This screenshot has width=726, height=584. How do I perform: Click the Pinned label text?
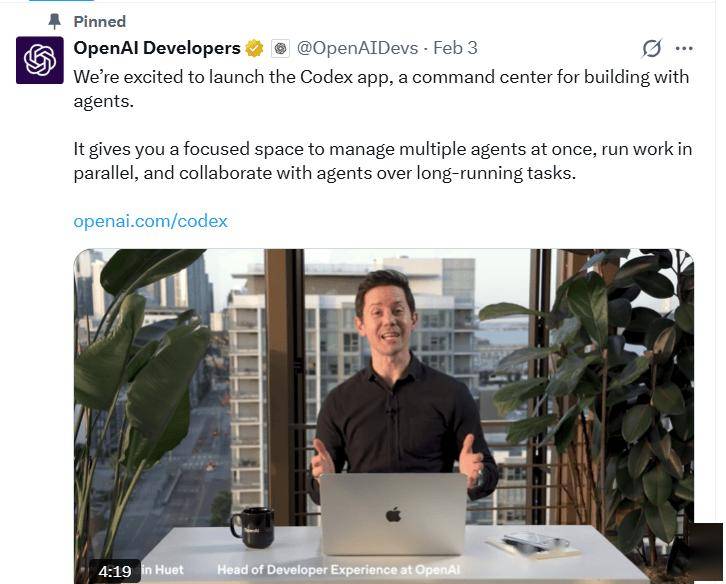[100, 21]
